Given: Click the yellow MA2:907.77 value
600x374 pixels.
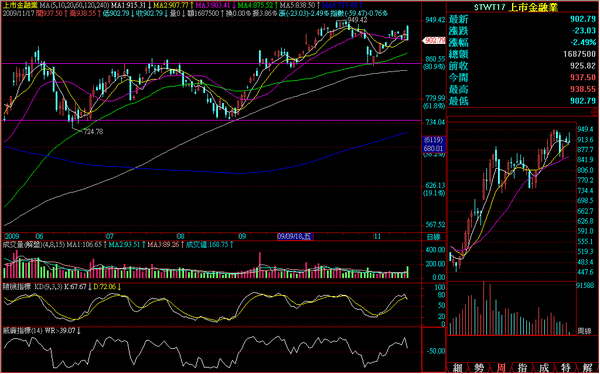Looking at the screenshot, I should [175, 5].
